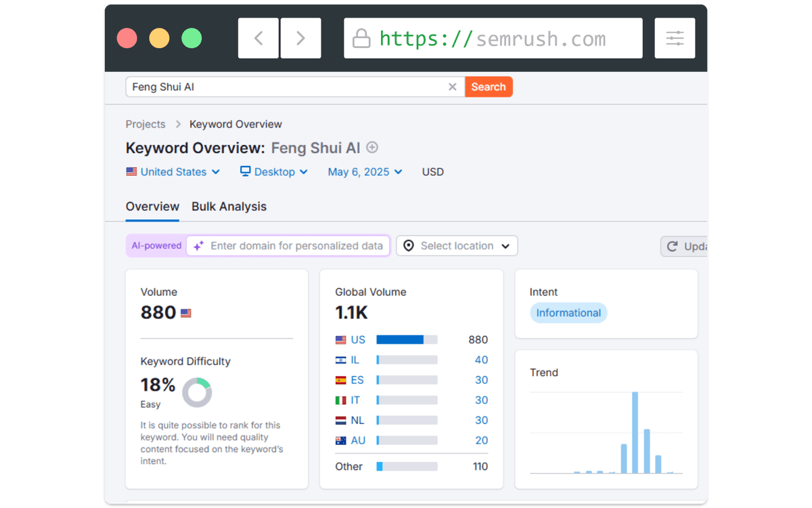Click the orange Search button
Viewport: 812px width, 508px height.
(x=489, y=87)
